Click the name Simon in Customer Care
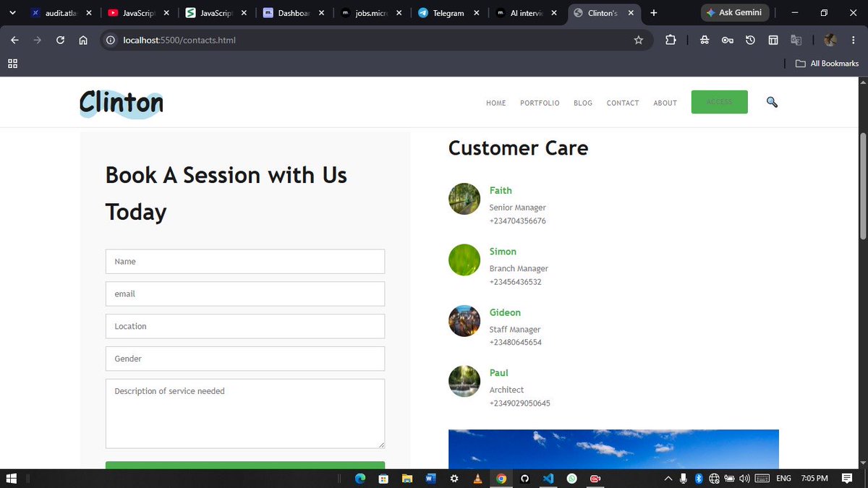The image size is (868, 488). pos(503,252)
